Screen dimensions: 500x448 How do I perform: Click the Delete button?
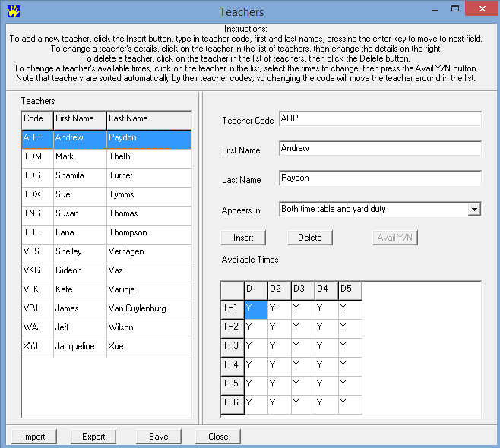(309, 238)
